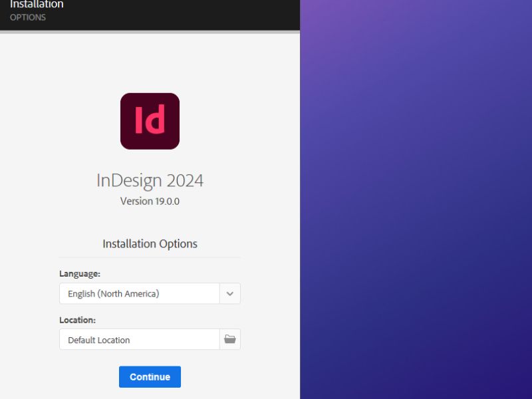The image size is (532, 399).
Task: Click the Location: field label
Action: click(x=78, y=320)
